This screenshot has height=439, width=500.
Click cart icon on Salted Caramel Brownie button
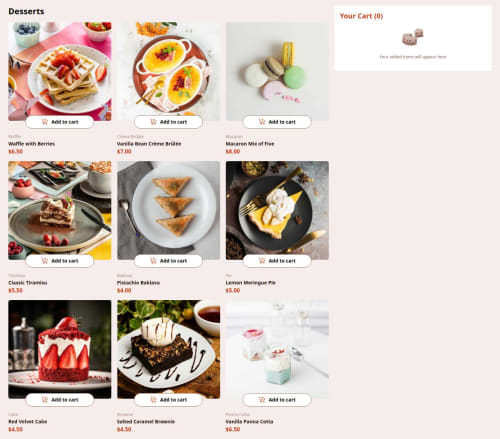pyautogui.click(x=153, y=400)
